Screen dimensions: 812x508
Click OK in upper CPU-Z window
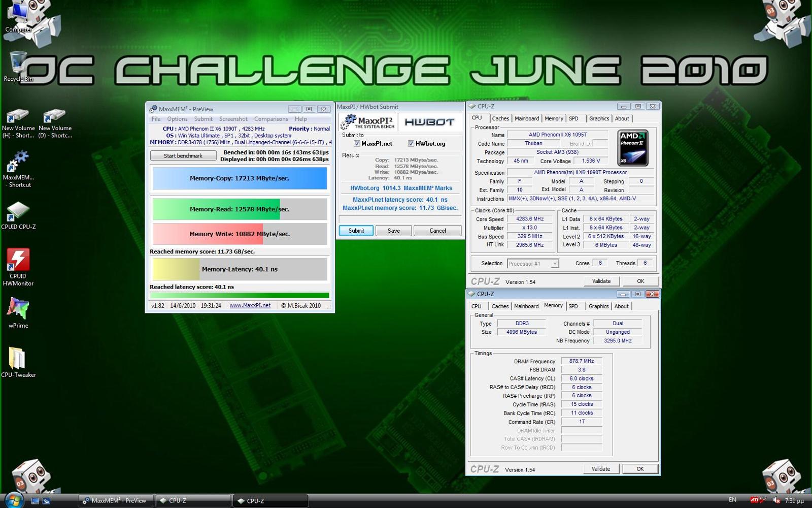click(x=640, y=281)
